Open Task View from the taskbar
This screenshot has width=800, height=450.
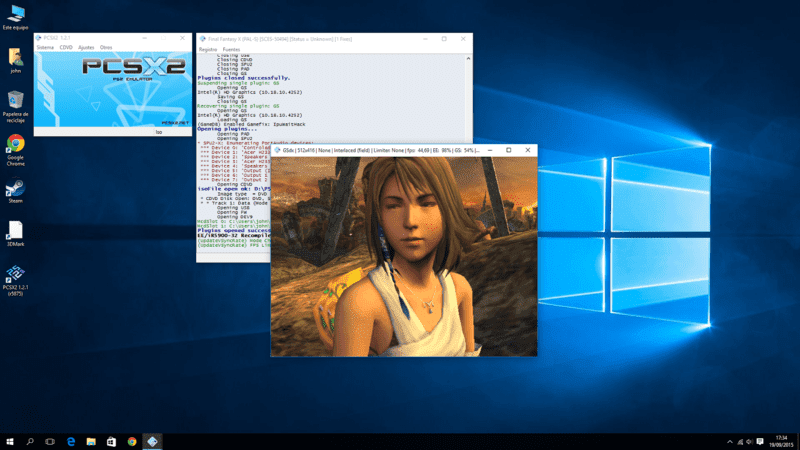50,441
